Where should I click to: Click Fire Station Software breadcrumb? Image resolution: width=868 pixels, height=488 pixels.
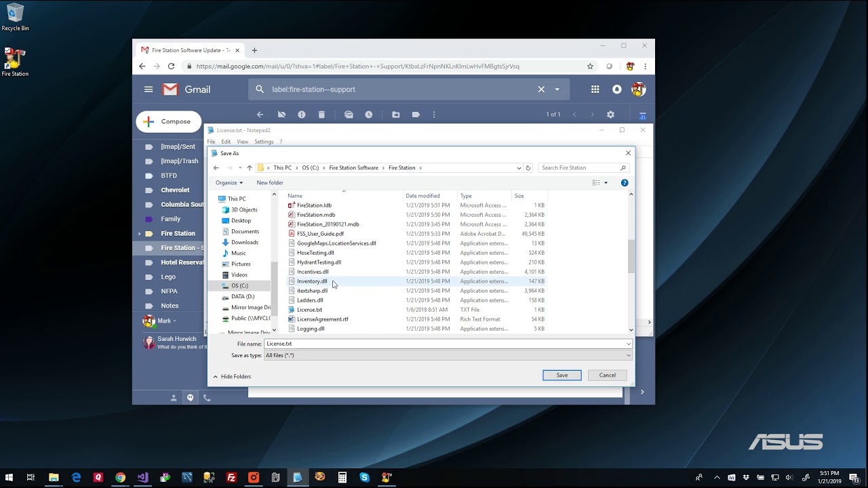point(353,168)
